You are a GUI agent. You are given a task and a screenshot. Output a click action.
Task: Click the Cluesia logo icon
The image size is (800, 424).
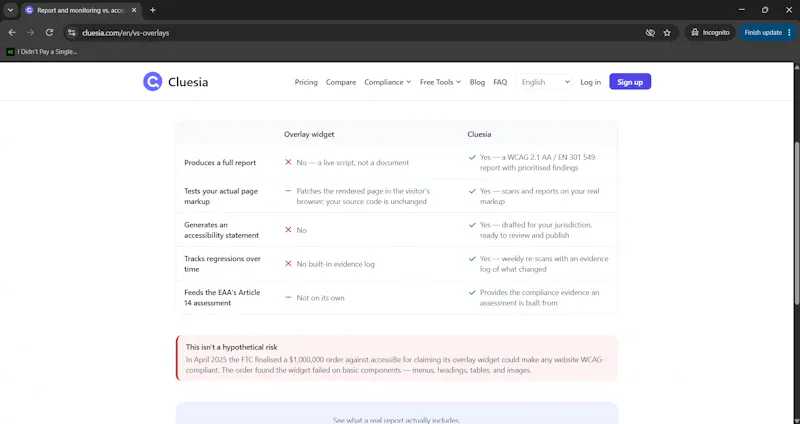click(x=152, y=82)
